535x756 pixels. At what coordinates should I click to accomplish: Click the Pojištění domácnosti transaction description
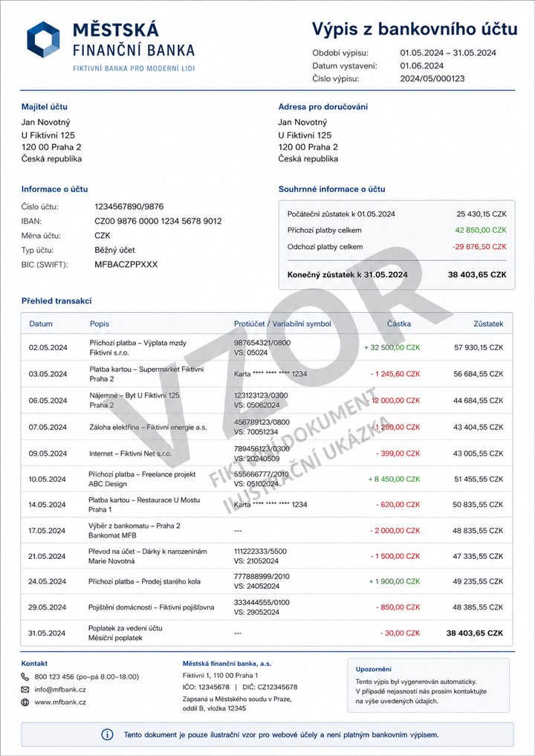pyautogui.click(x=151, y=607)
